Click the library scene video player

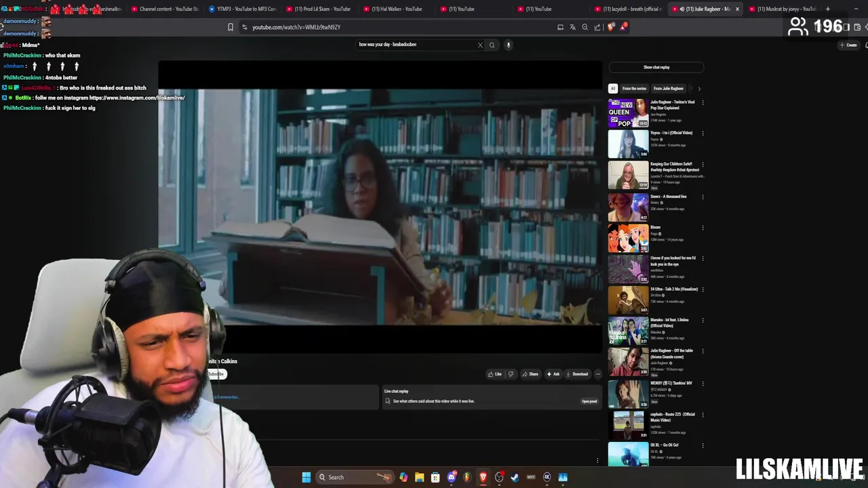tap(380, 207)
